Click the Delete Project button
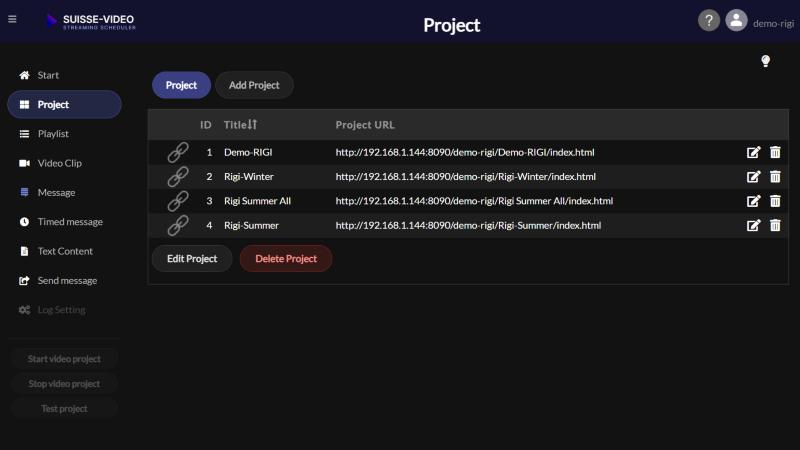 286,259
